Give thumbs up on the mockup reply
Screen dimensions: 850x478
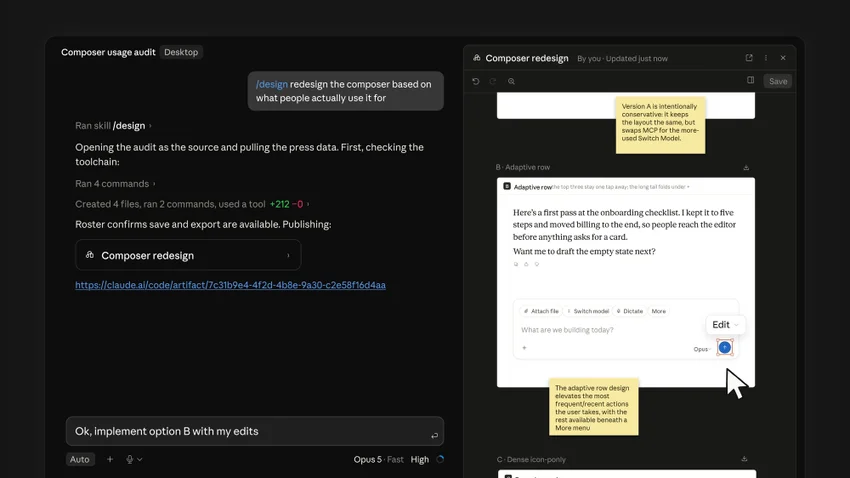(x=526, y=264)
